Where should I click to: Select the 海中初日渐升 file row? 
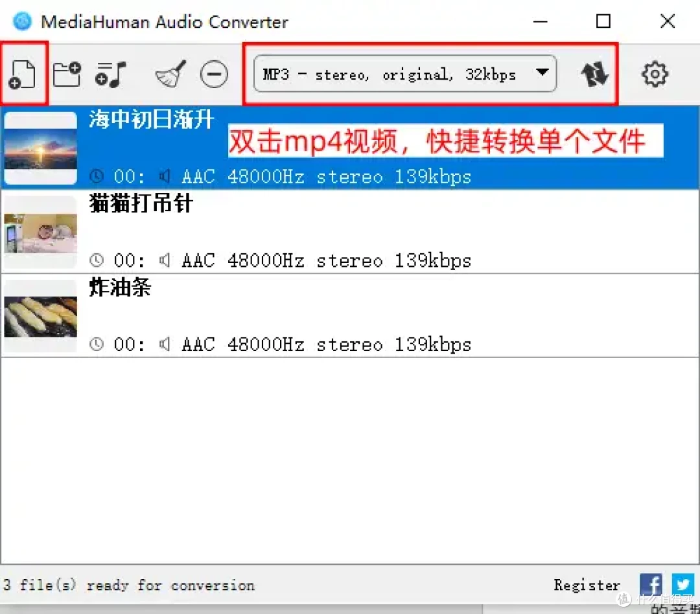(x=350, y=148)
